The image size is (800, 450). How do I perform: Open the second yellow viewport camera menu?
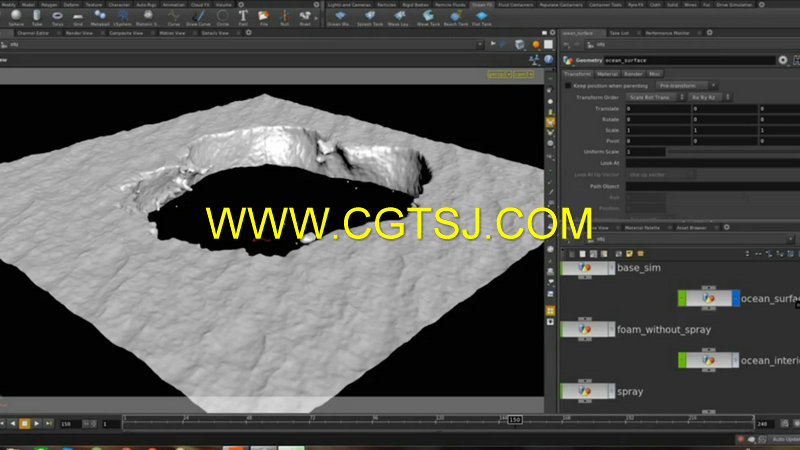523,74
